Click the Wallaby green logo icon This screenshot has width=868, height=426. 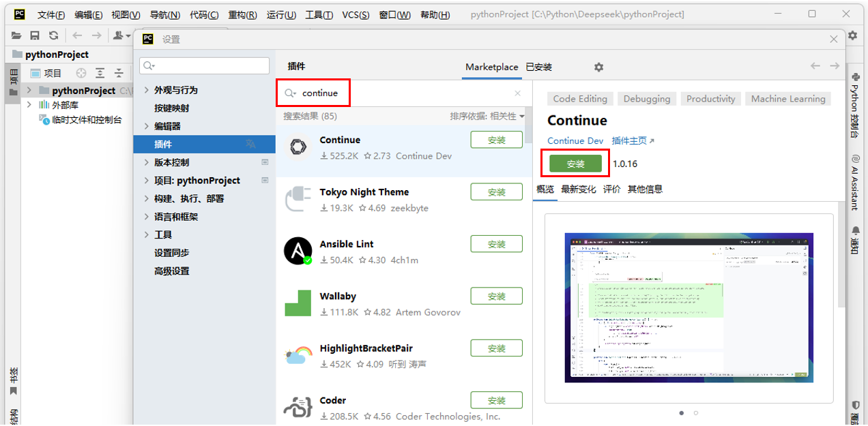click(x=298, y=303)
